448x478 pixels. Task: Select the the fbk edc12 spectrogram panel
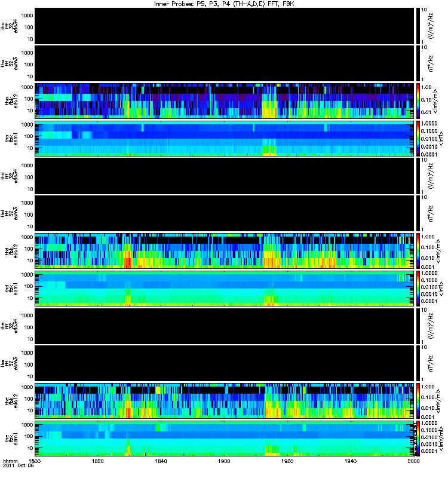coord(225,401)
